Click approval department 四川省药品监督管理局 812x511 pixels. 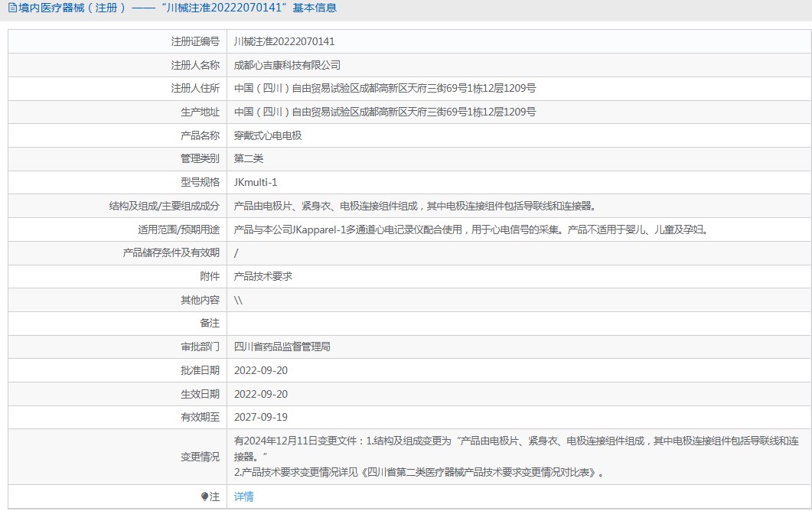tap(282, 347)
